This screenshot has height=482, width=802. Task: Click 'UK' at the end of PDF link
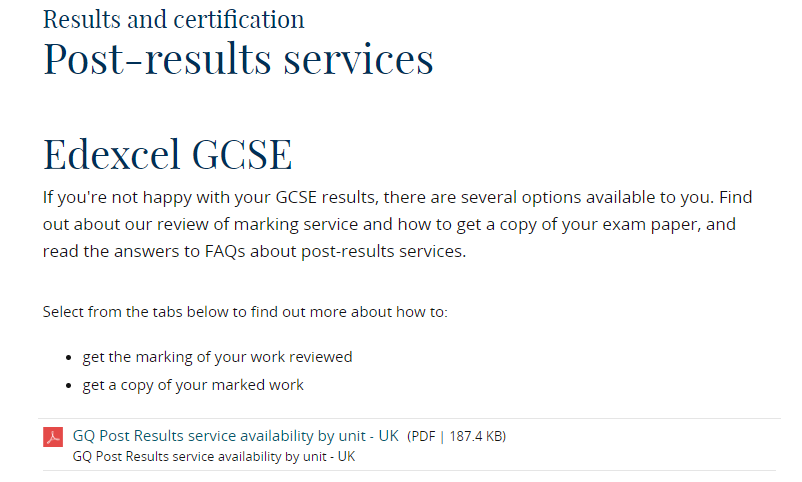click(388, 436)
